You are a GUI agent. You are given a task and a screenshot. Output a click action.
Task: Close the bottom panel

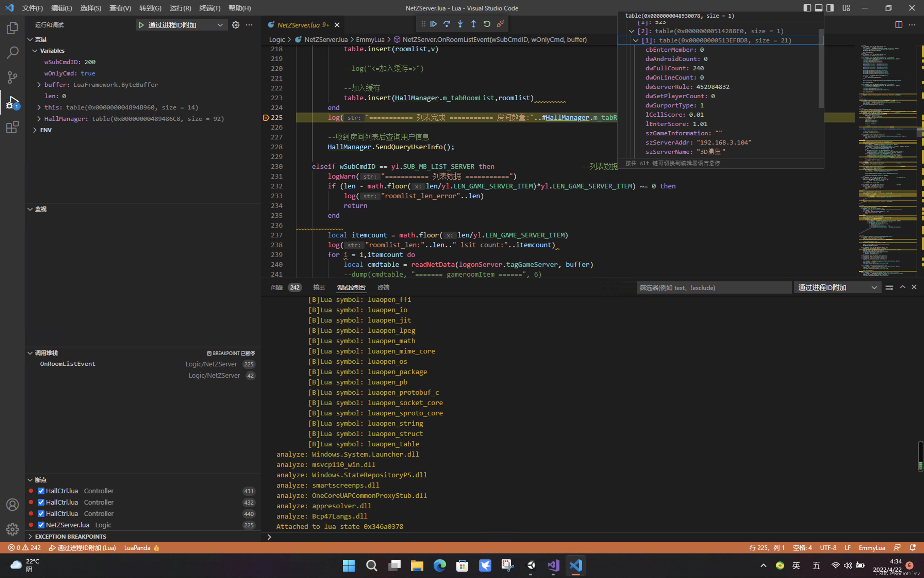point(914,287)
